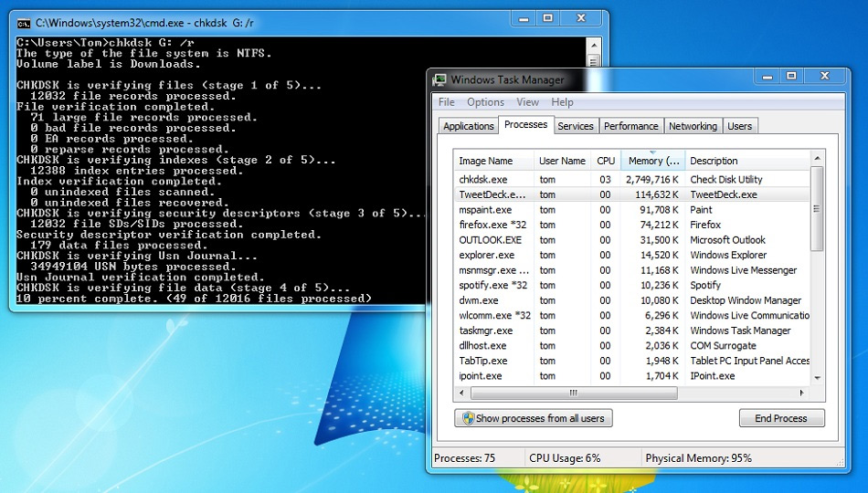The height and width of the screenshot is (493, 868).
Task: Select the Processes tab
Action: tap(525, 124)
